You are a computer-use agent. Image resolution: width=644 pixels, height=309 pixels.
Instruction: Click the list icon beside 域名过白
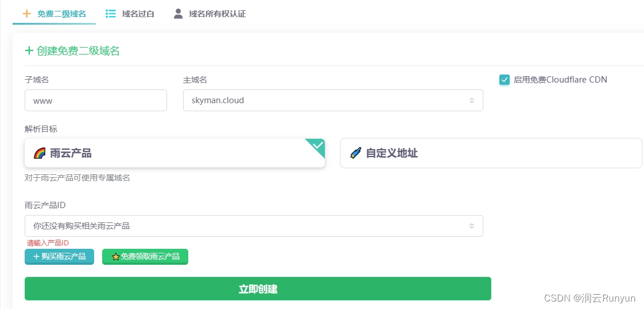tap(110, 14)
